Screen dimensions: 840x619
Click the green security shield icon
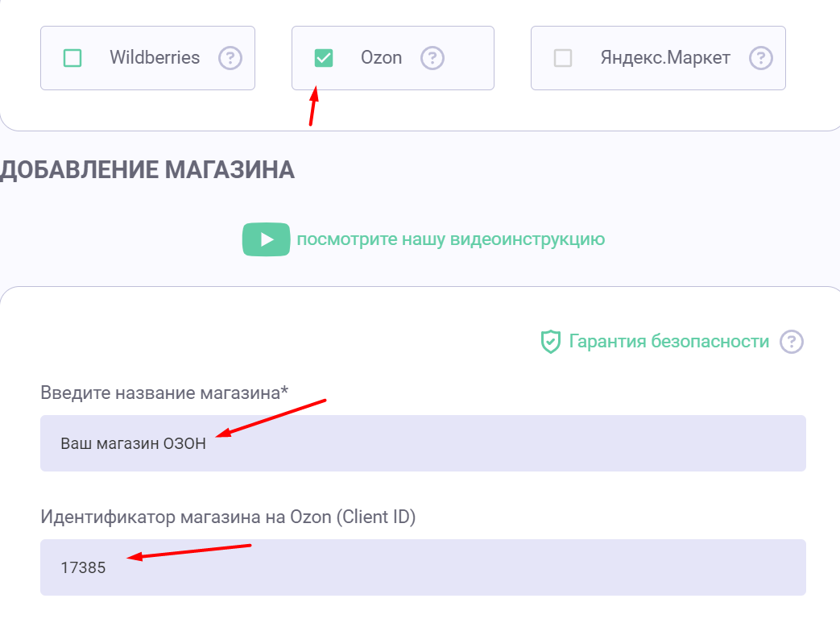550,342
